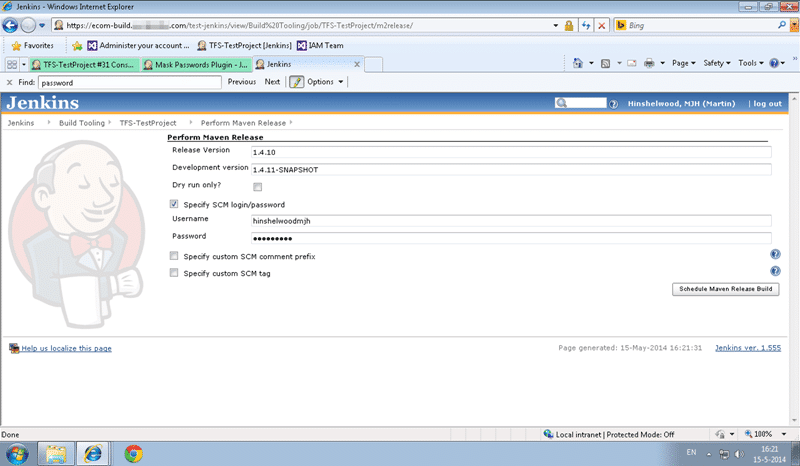The image size is (800, 466).
Task: Enable the 'Dry run only?' checkbox
Action: point(258,187)
